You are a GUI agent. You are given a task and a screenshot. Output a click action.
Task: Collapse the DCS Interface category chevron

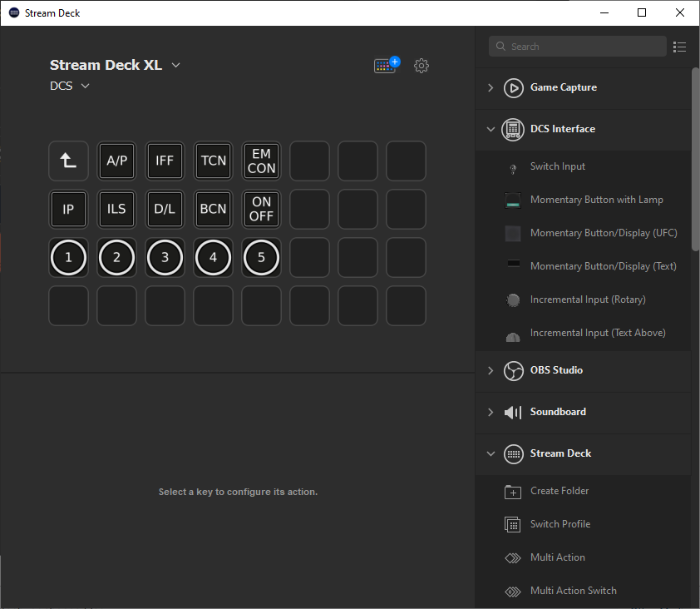[x=490, y=129]
